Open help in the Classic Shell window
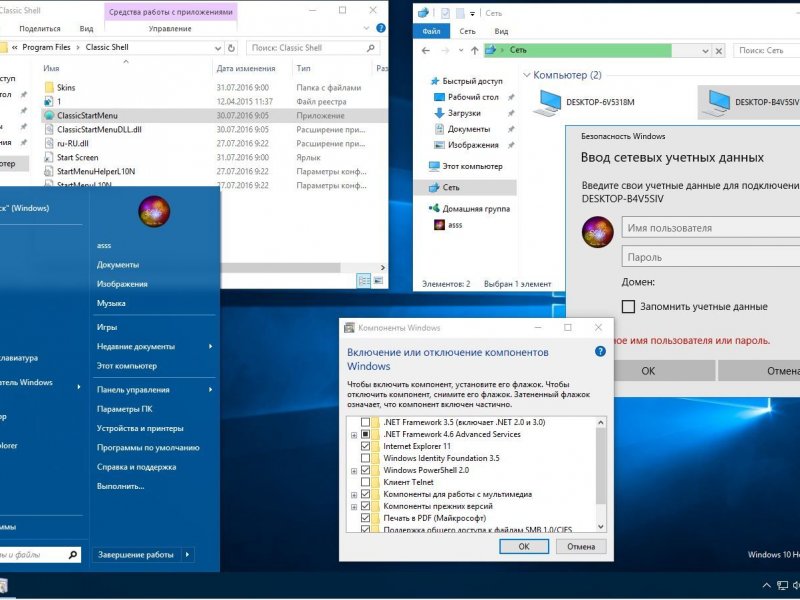Screen dimensions: 800x600 click(x=381, y=28)
